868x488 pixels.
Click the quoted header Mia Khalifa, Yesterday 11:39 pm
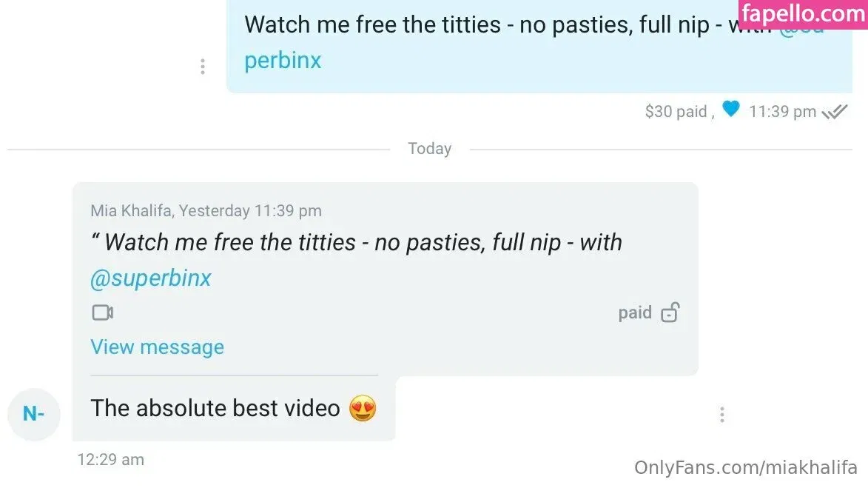[206, 210]
